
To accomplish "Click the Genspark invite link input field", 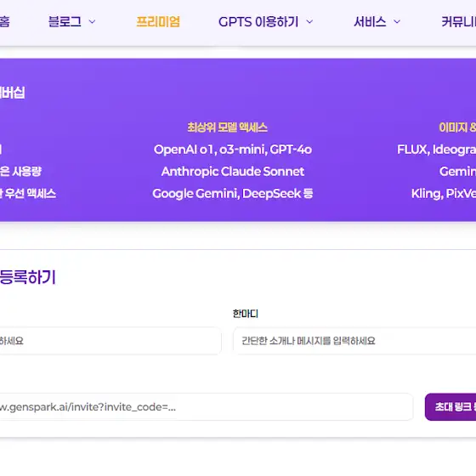I will pyautogui.click(x=206, y=407).
